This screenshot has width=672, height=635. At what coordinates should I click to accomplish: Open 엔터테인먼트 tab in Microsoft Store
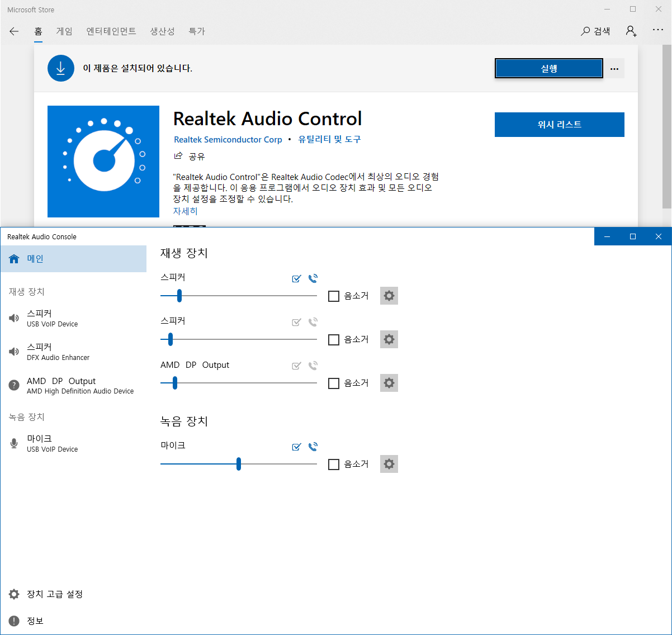coord(111,31)
